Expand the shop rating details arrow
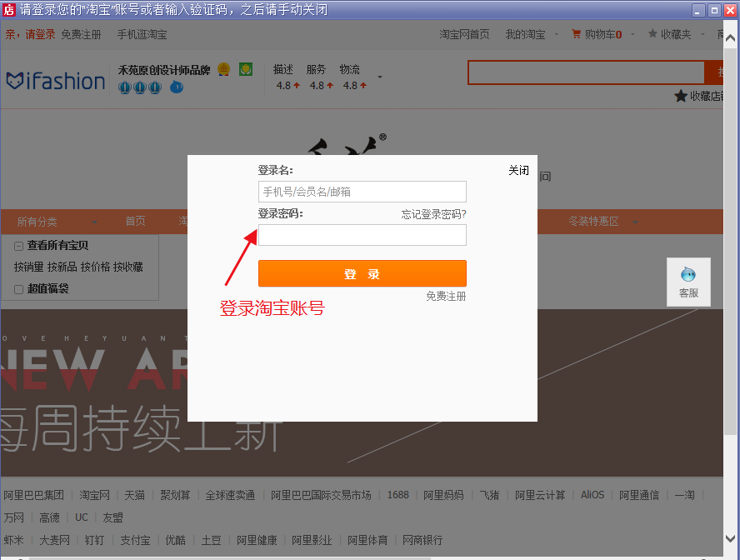 [x=380, y=78]
